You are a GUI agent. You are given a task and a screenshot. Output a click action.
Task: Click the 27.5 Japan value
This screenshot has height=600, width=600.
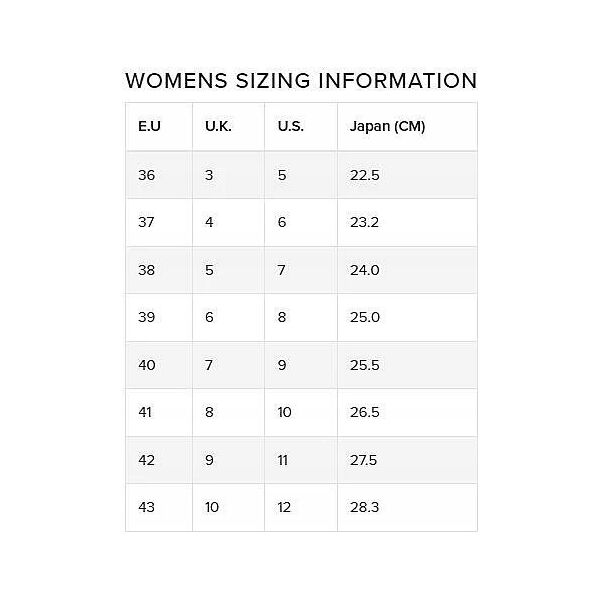(x=363, y=460)
